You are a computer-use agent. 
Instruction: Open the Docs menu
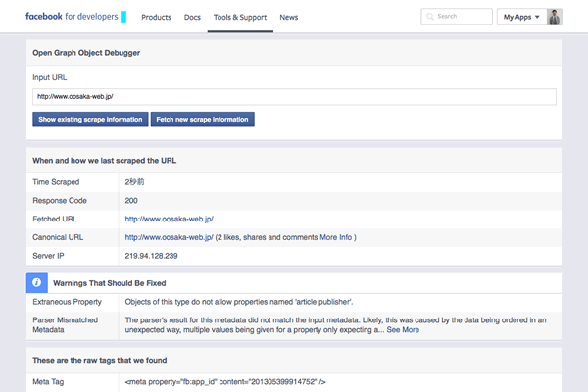[x=192, y=18]
